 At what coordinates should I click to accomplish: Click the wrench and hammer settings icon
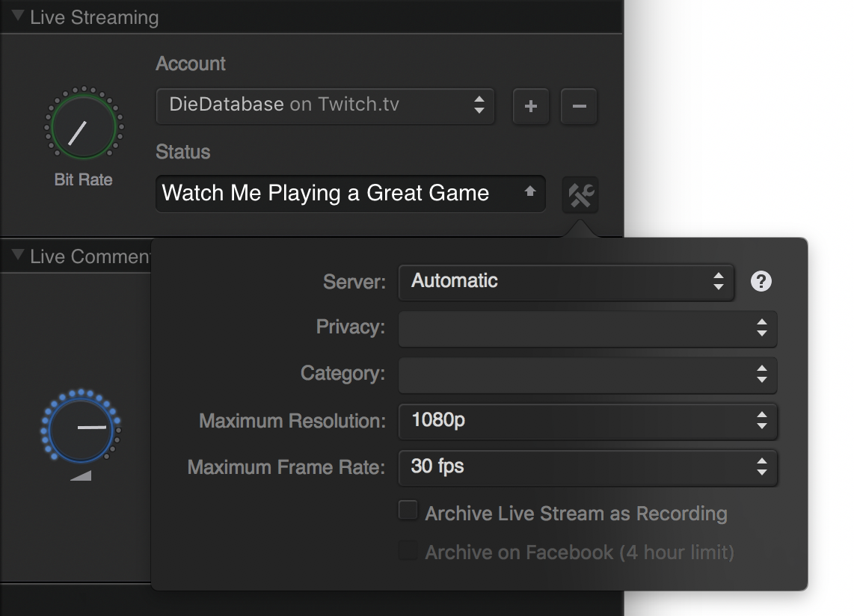580,194
